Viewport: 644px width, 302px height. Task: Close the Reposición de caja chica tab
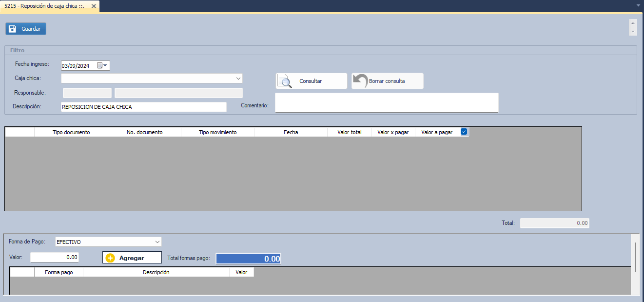(94, 6)
